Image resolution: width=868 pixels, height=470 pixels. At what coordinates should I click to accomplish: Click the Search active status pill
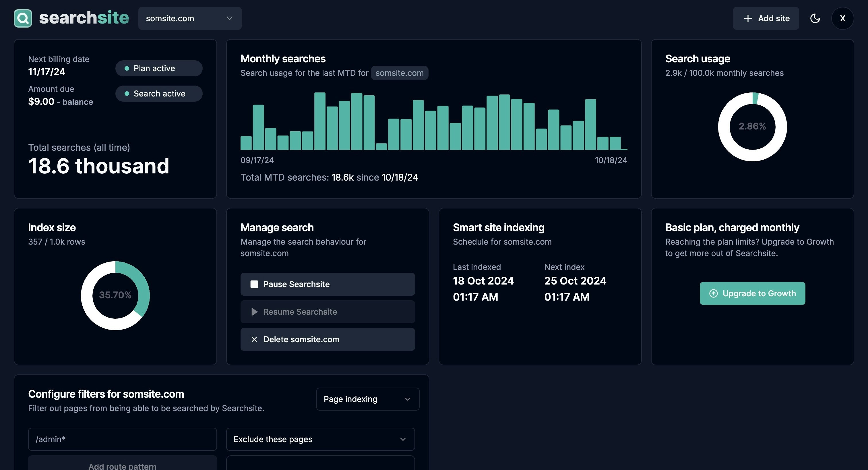pyautogui.click(x=159, y=93)
